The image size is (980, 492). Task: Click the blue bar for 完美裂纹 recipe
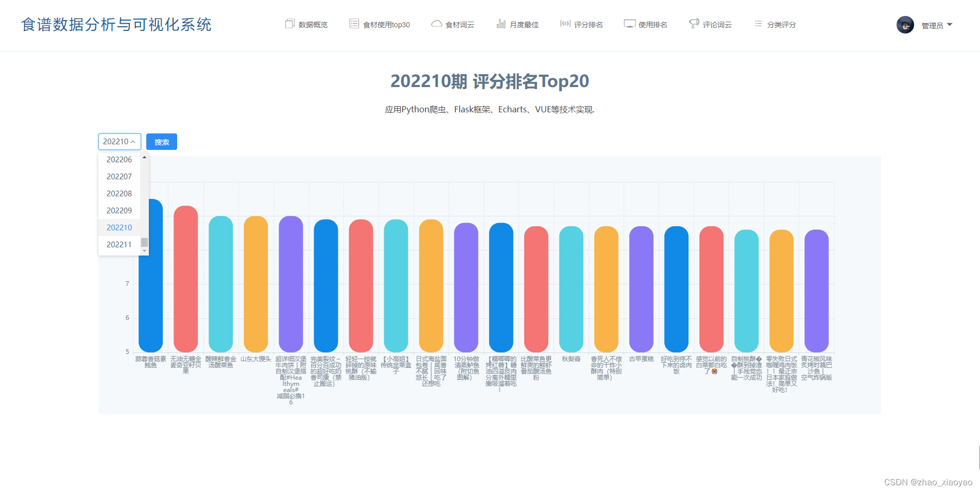pyautogui.click(x=326, y=286)
